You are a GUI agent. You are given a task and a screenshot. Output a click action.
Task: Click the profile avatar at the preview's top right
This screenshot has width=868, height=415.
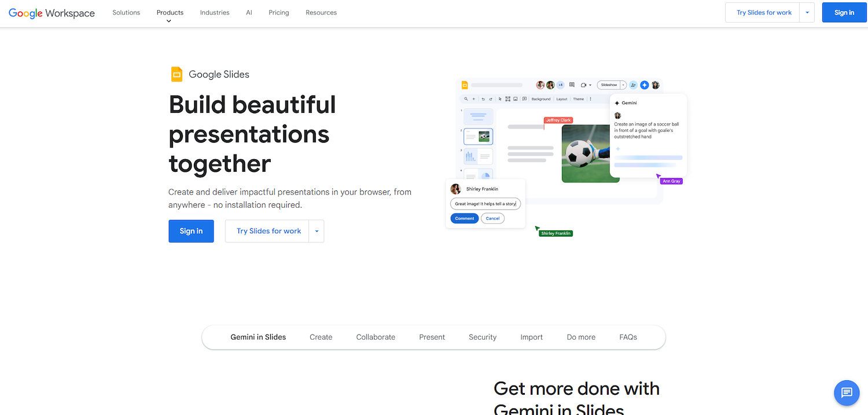[656, 85]
